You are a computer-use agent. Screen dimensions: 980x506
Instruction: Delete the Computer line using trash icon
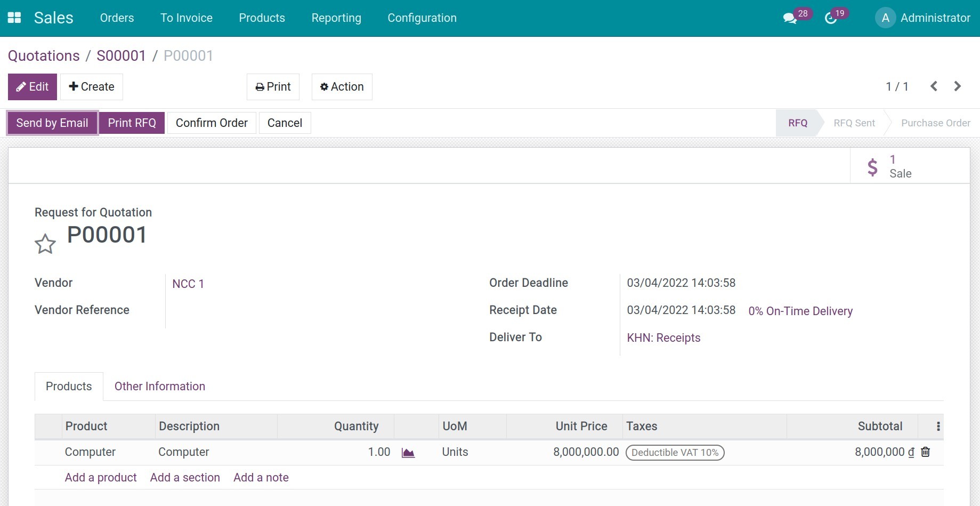pyautogui.click(x=925, y=452)
